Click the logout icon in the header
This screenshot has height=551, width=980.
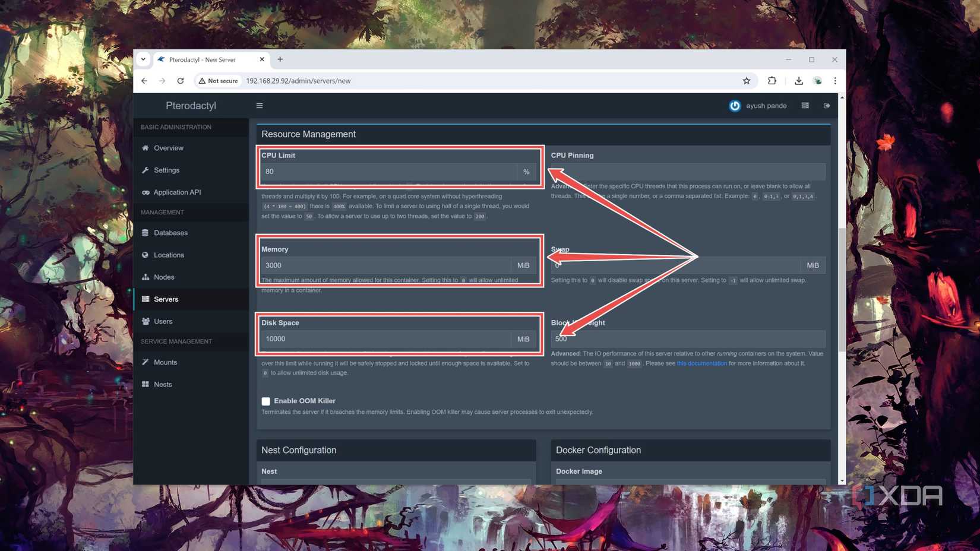pyautogui.click(x=827, y=105)
